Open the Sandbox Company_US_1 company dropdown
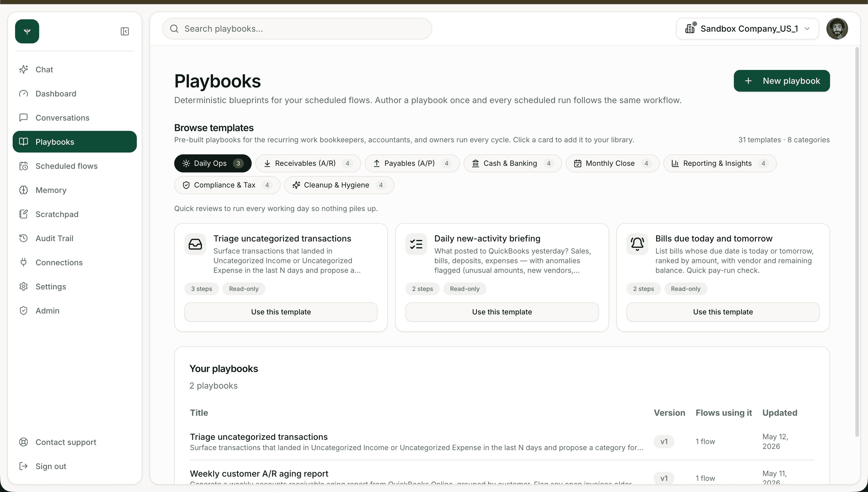This screenshot has height=492, width=868. point(747,29)
